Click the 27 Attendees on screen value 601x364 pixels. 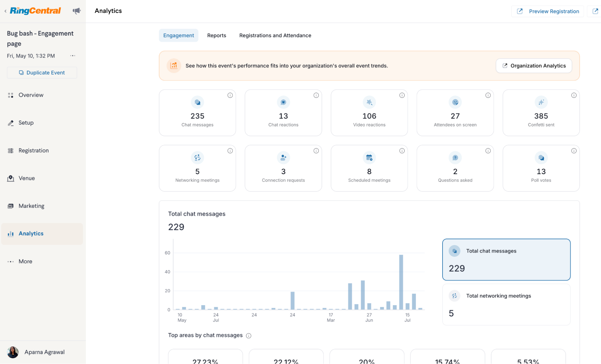coord(455,116)
